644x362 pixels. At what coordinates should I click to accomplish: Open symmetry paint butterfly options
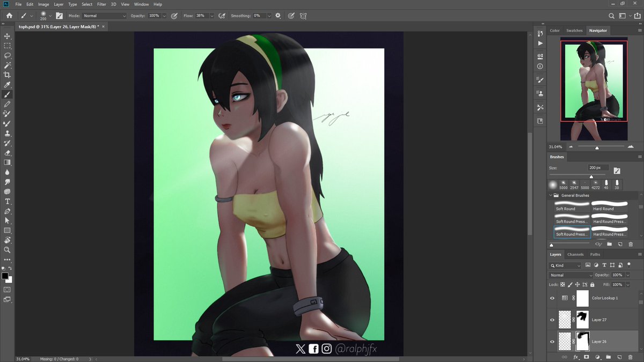point(303,16)
